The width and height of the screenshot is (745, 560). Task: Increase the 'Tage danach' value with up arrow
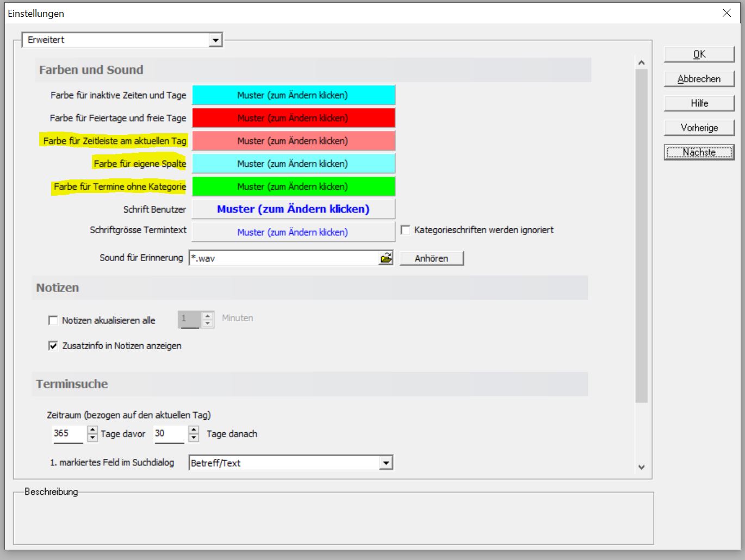[x=194, y=430]
